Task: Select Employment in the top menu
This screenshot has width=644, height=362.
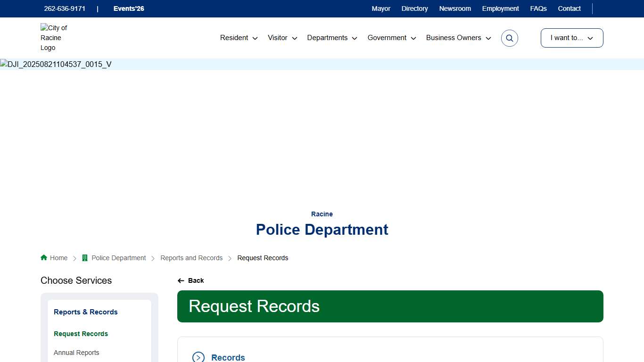Action: (500, 8)
